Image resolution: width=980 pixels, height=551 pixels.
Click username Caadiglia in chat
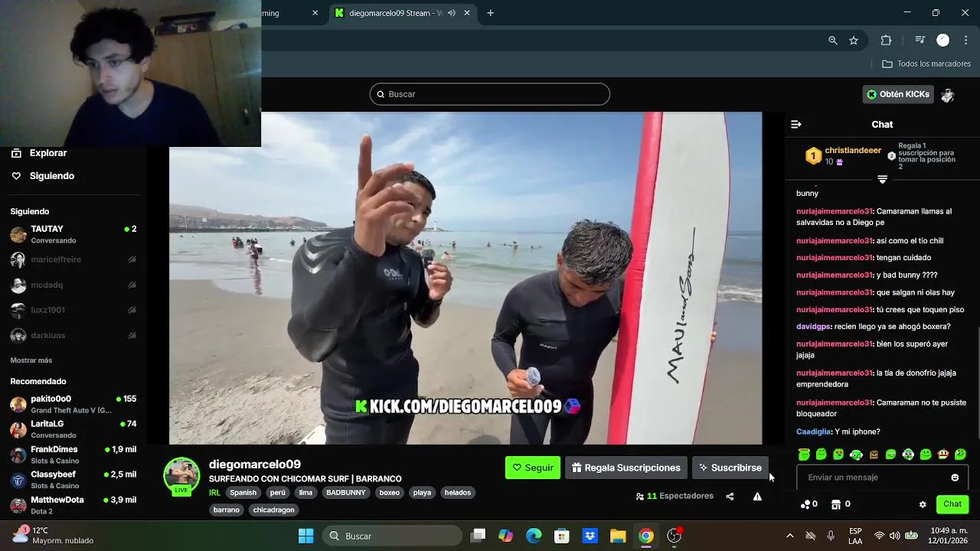[x=814, y=432]
